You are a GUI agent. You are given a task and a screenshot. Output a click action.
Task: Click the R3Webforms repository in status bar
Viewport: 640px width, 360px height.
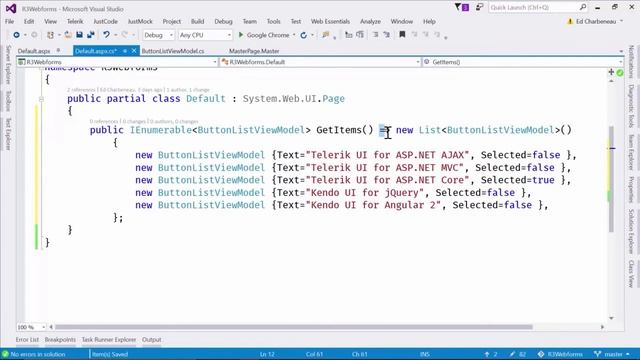(x=560, y=354)
